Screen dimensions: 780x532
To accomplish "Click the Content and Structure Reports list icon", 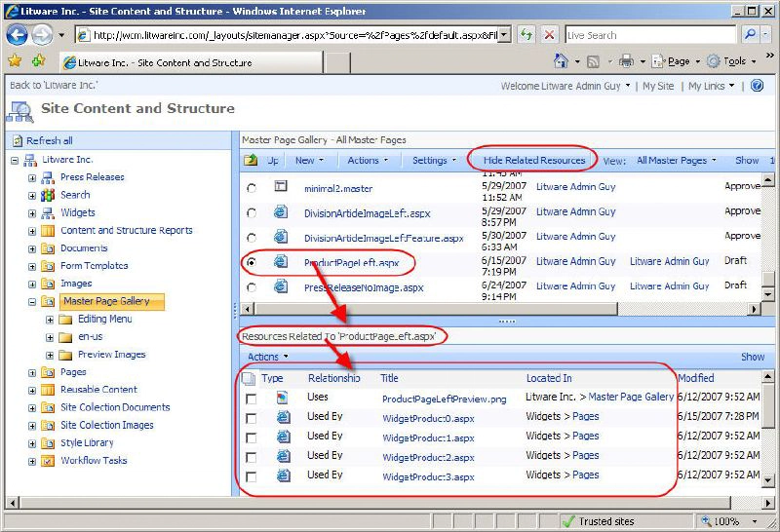I will coord(48,231).
